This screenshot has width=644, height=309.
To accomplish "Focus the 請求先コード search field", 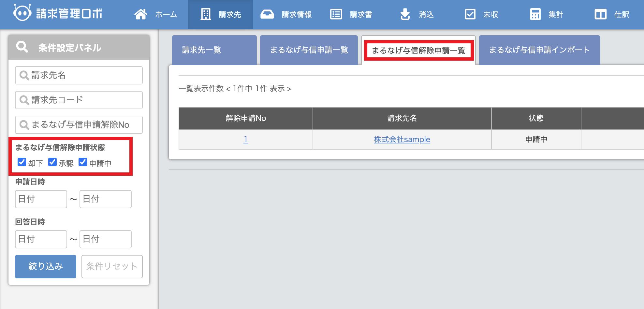I will click(79, 100).
